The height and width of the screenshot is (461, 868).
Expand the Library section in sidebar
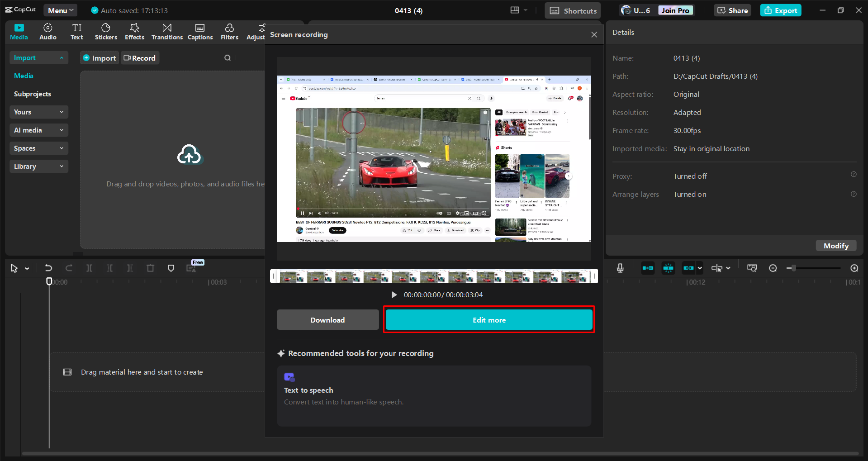(x=38, y=166)
